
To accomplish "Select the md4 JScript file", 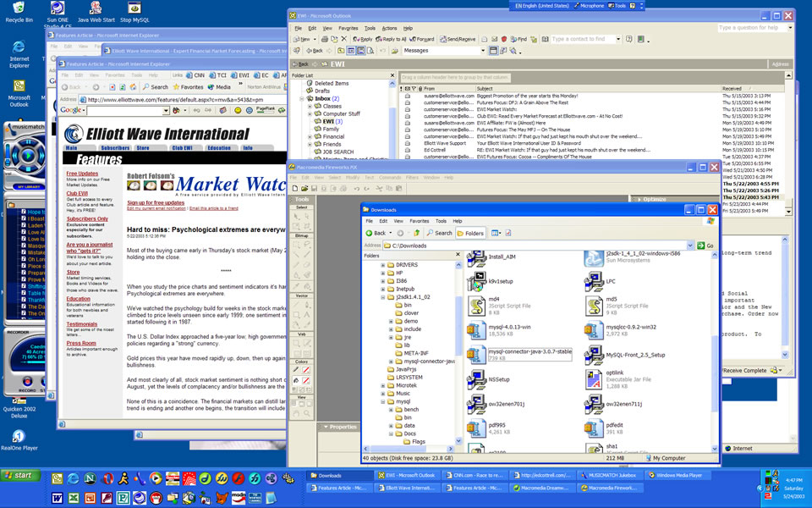I will coord(497,306).
